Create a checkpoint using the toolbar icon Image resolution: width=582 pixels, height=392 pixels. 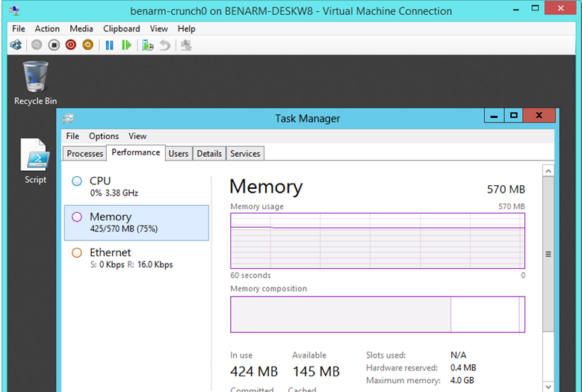148,45
